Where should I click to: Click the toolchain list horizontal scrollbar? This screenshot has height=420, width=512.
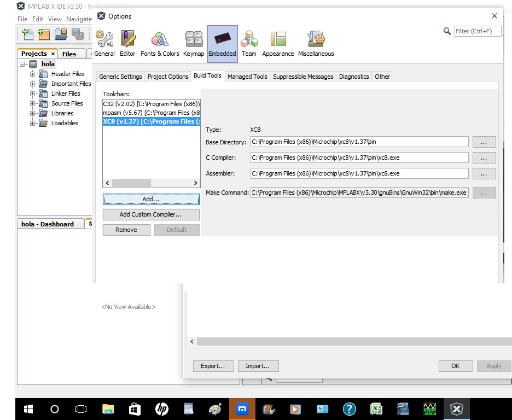point(151,183)
